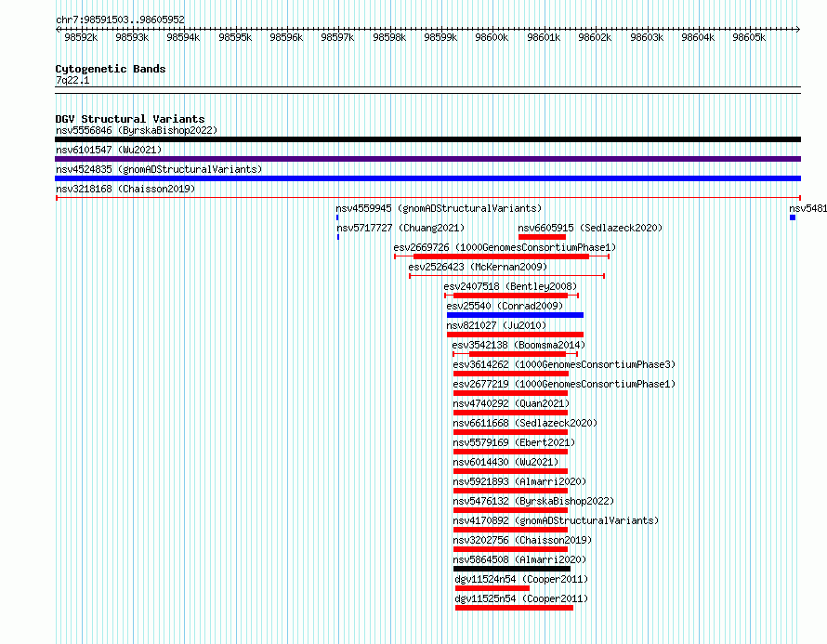The width and height of the screenshot is (827, 644).
Task: Click the red bar under nsv5579169
Action: tap(510, 452)
